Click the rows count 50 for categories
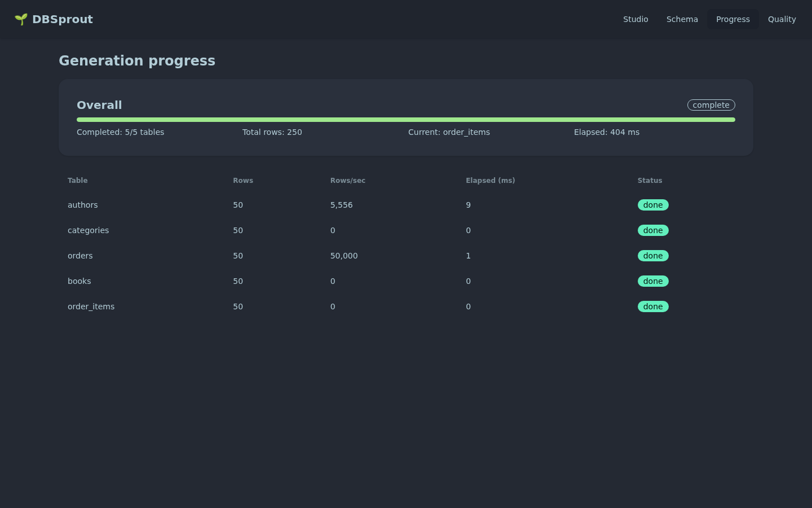812x508 pixels. [238, 230]
